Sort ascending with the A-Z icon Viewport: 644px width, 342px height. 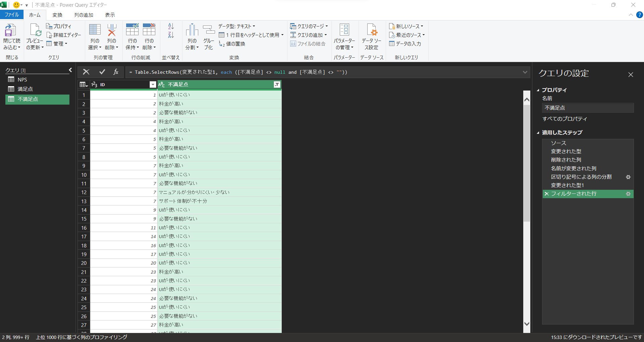pyautogui.click(x=171, y=26)
